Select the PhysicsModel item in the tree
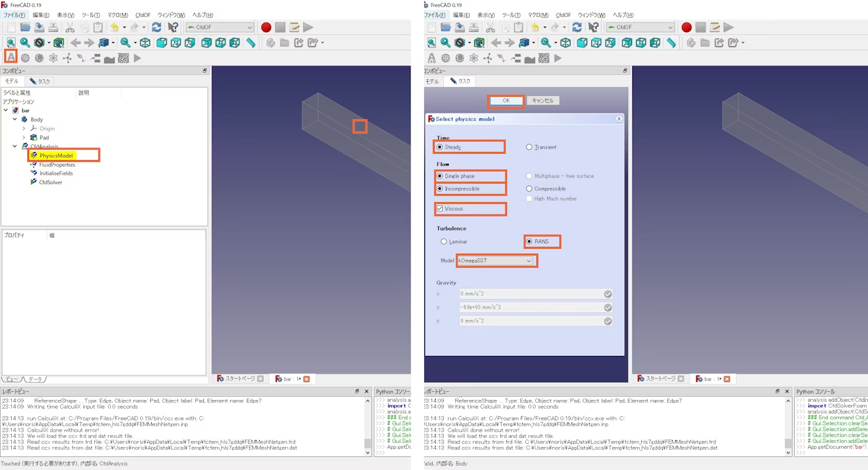Image resolution: width=868 pixels, height=470 pixels. (56, 156)
